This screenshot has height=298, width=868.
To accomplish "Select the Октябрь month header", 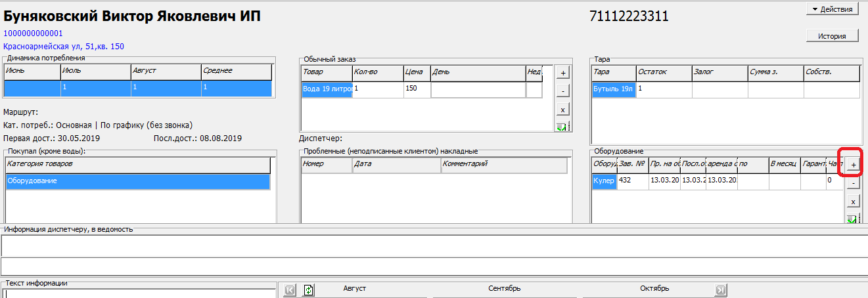I will 654,289.
